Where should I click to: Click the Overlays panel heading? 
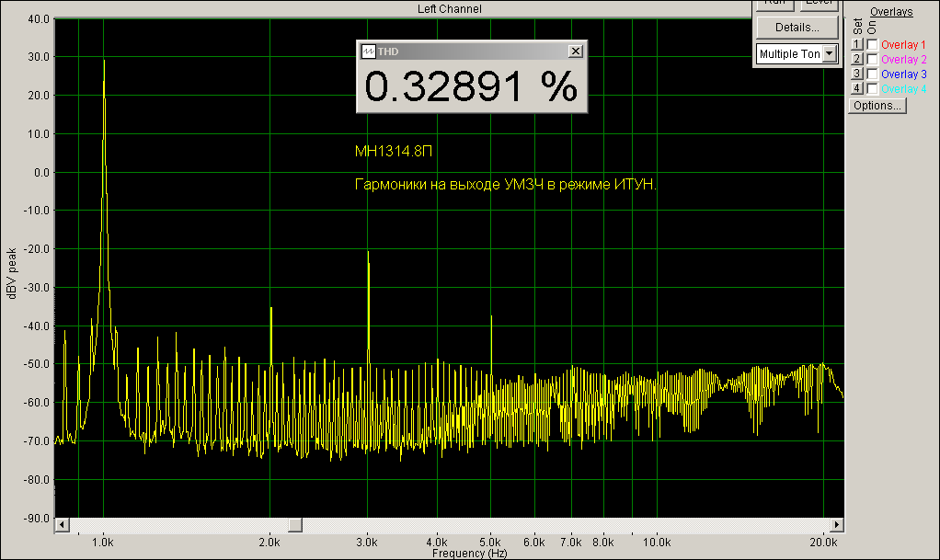[891, 11]
